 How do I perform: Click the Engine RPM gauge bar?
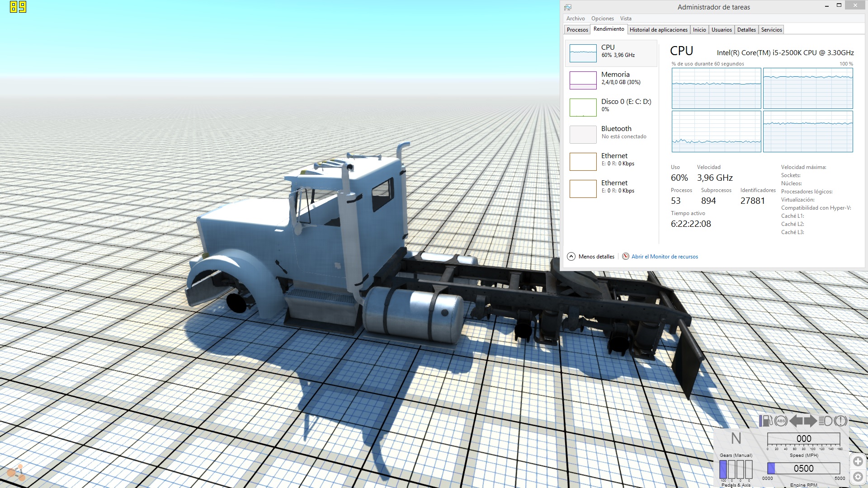803,469
